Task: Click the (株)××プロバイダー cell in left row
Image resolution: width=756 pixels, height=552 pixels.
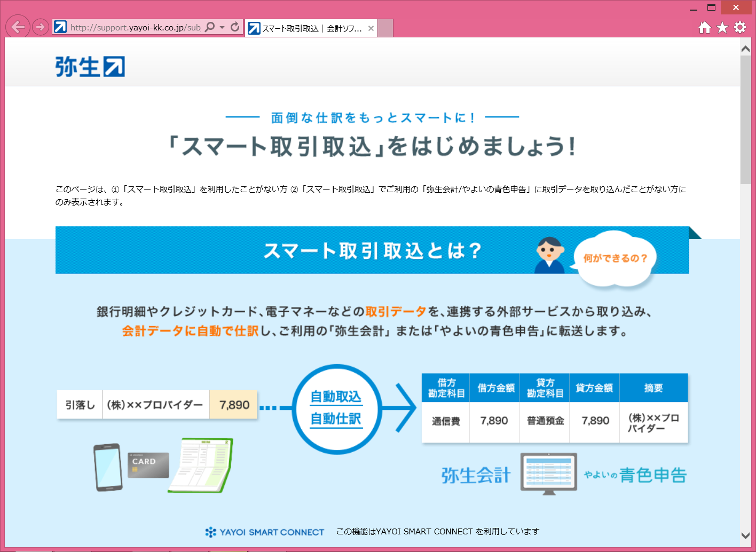Action: [155, 405]
